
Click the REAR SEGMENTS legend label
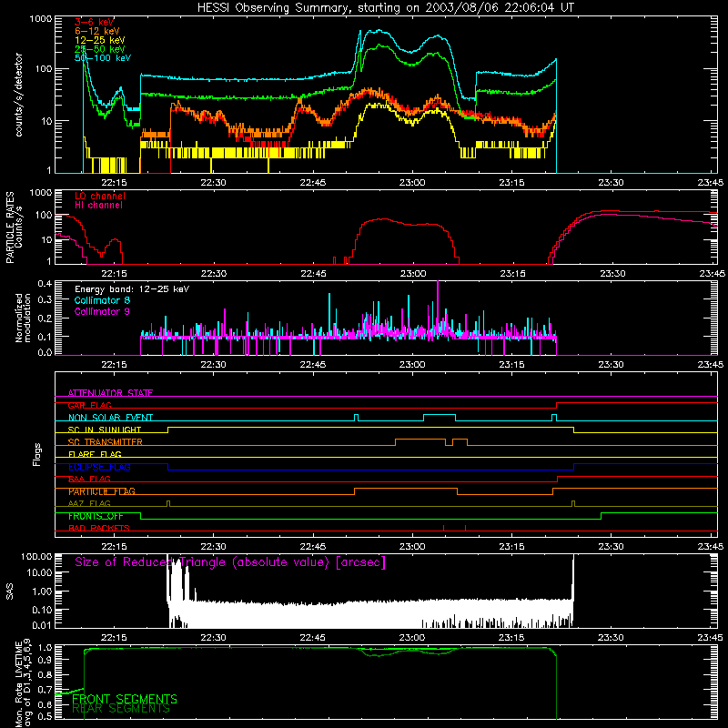(x=121, y=709)
